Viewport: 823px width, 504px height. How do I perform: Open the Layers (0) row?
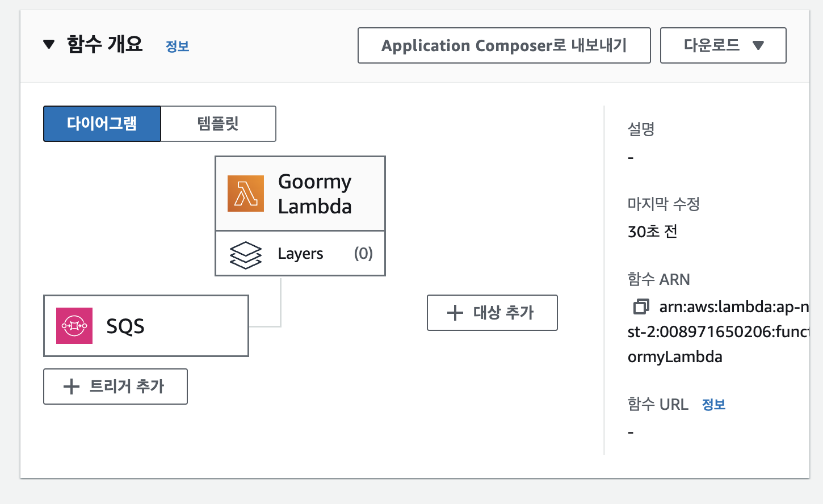pos(300,254)
